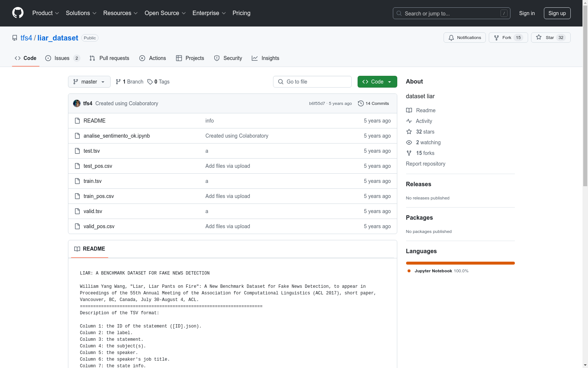
Task: Click file icon next to valid.tsv
Action: [x=77, y=211]
